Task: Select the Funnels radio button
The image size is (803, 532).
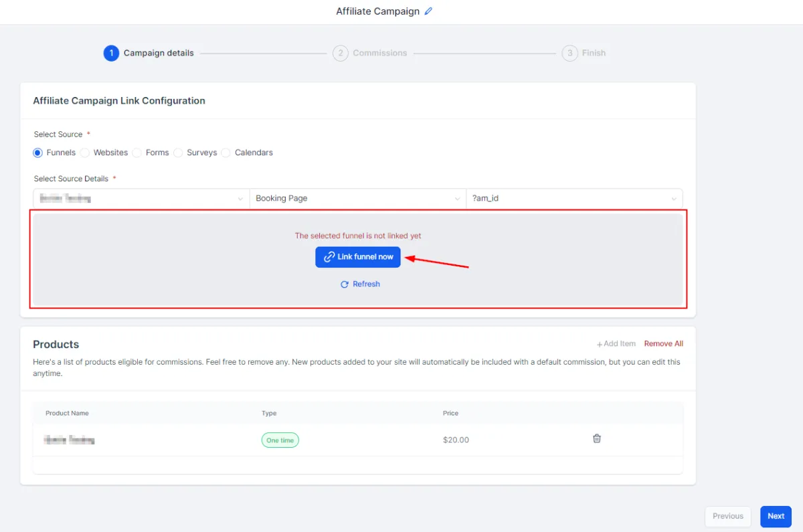Action: (37, 153)
